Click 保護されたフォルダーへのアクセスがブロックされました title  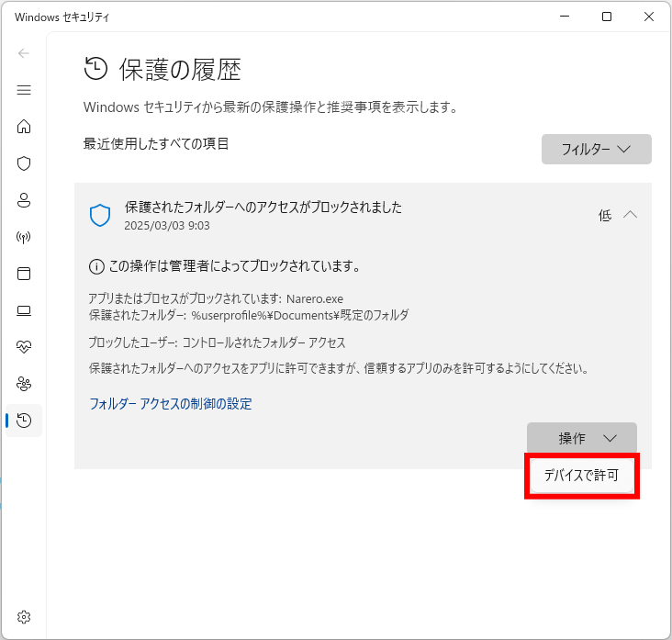[x=263, y=208]
